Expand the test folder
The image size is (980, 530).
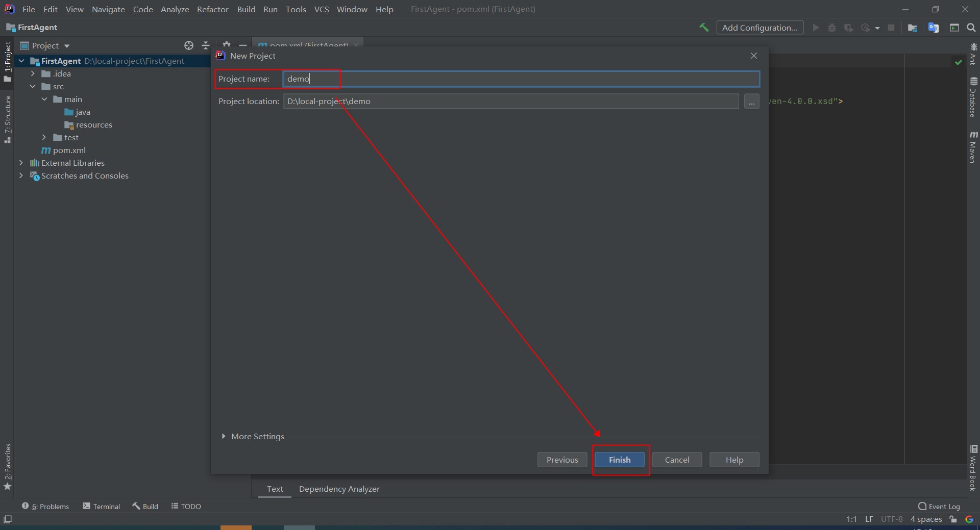point(44,138)
